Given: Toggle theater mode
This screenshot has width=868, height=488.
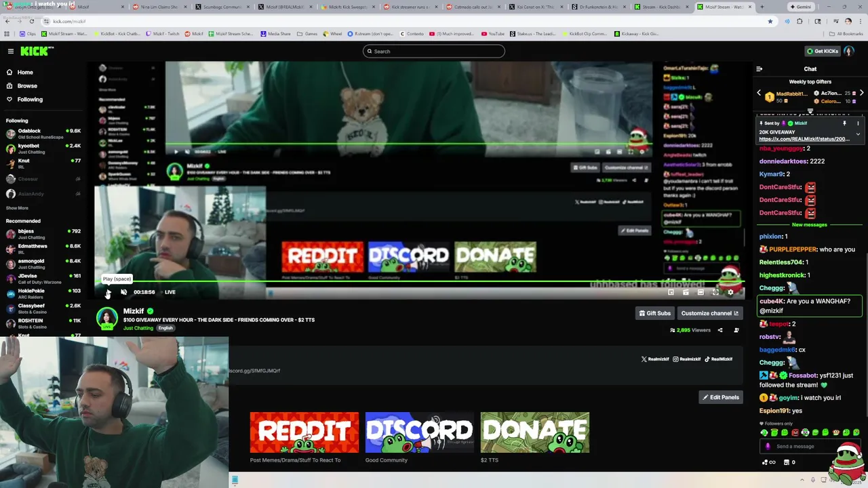Looking at the screenshot, I should [701, 292].
